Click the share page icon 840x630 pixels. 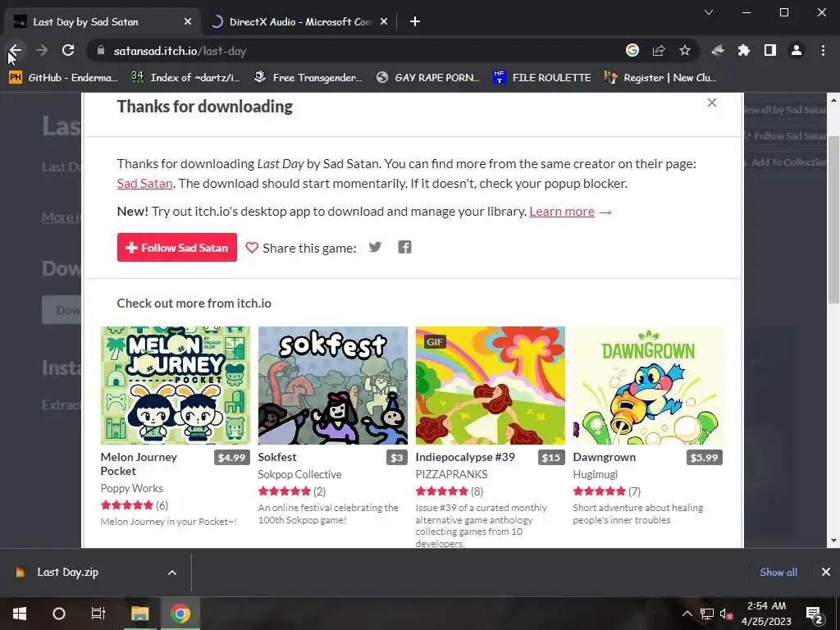(659, 50)
